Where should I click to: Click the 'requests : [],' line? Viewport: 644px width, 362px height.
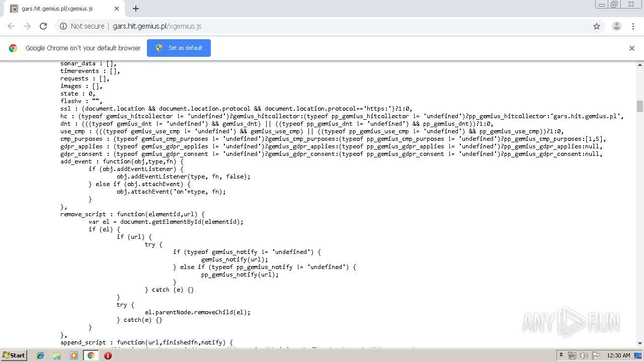pos(85,78)
